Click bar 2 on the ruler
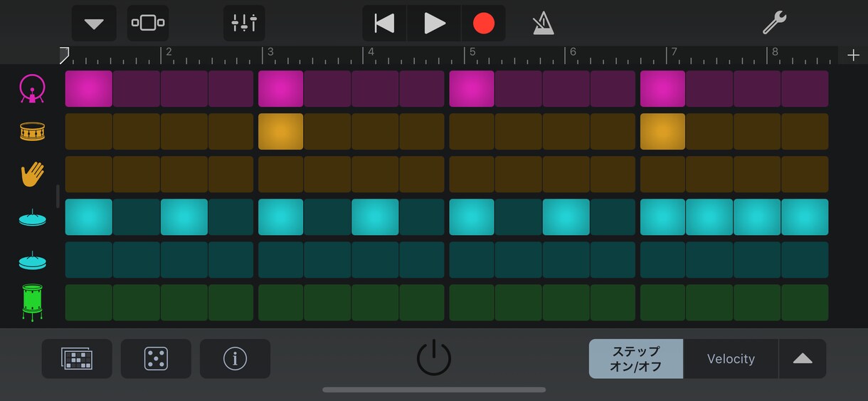The image size is (868, 401). 169,52
